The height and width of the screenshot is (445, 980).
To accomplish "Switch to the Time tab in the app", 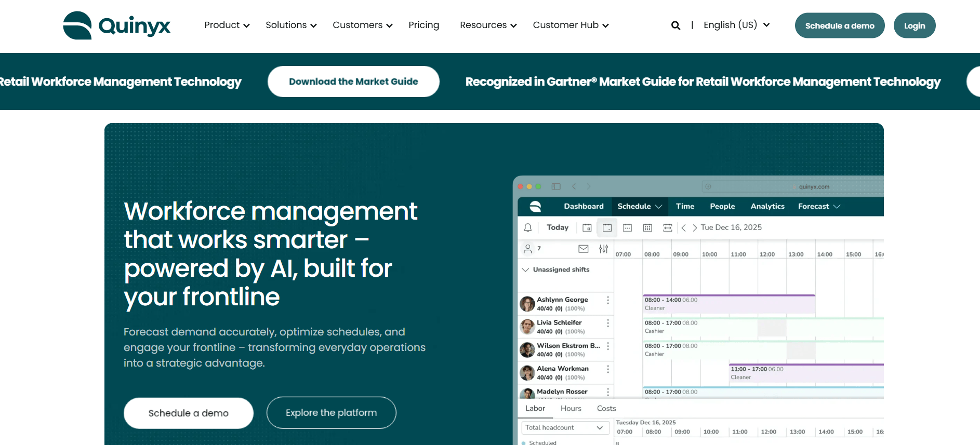I will (685, 206).
